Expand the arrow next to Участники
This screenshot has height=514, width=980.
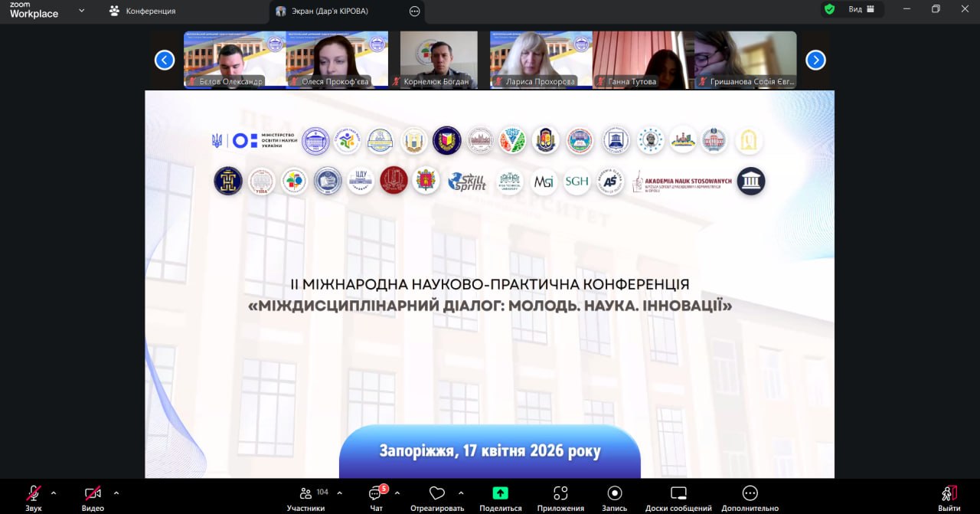click(x=340, y=493)
